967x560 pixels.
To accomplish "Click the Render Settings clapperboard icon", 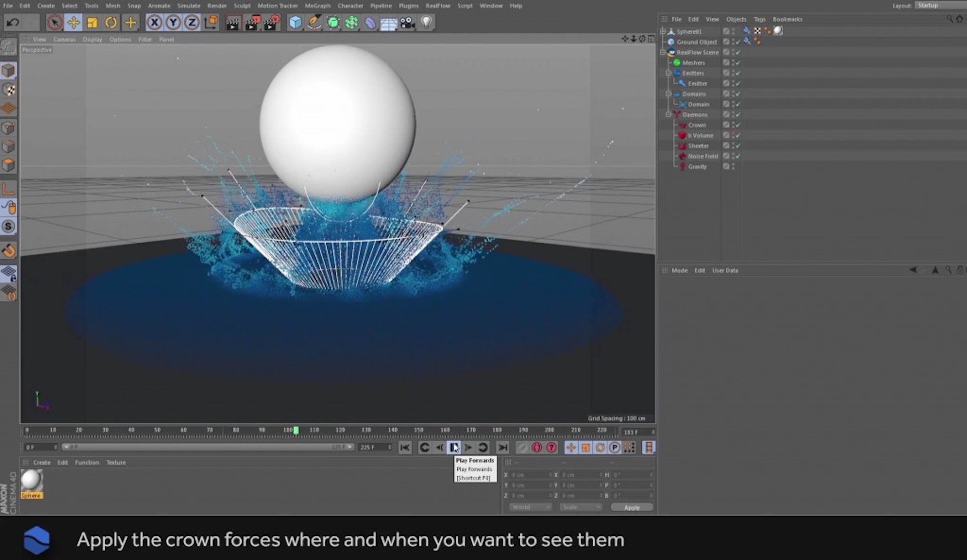I will pos(272,23).
